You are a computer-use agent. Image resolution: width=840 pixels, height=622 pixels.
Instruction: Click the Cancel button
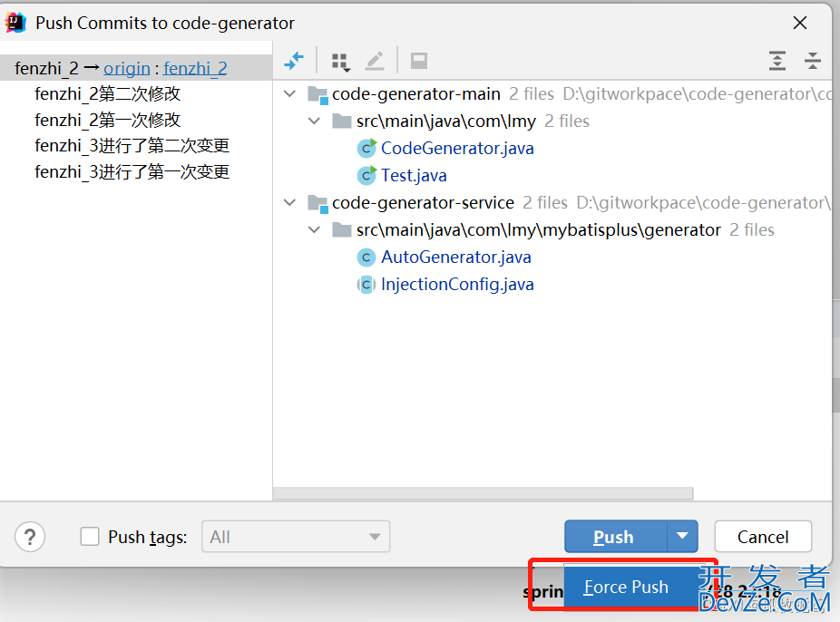coord(763,537)
